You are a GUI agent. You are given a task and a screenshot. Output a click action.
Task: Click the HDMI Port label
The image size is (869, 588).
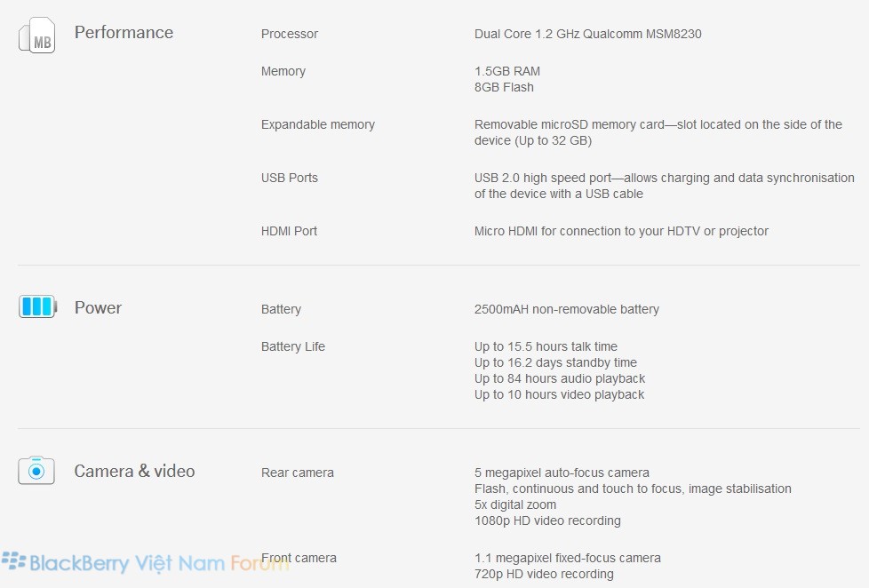pyautogui.click(x=289, y=231)
